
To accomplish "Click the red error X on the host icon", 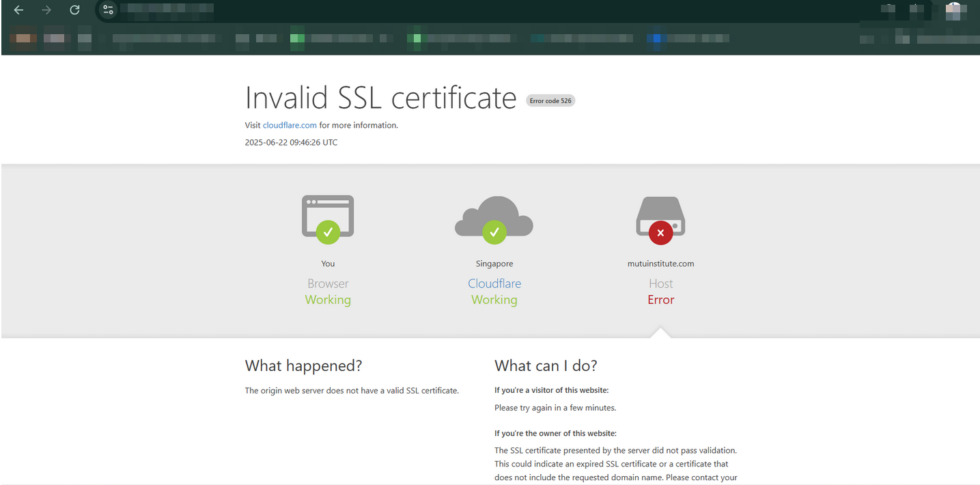I will tap(660, 232).
